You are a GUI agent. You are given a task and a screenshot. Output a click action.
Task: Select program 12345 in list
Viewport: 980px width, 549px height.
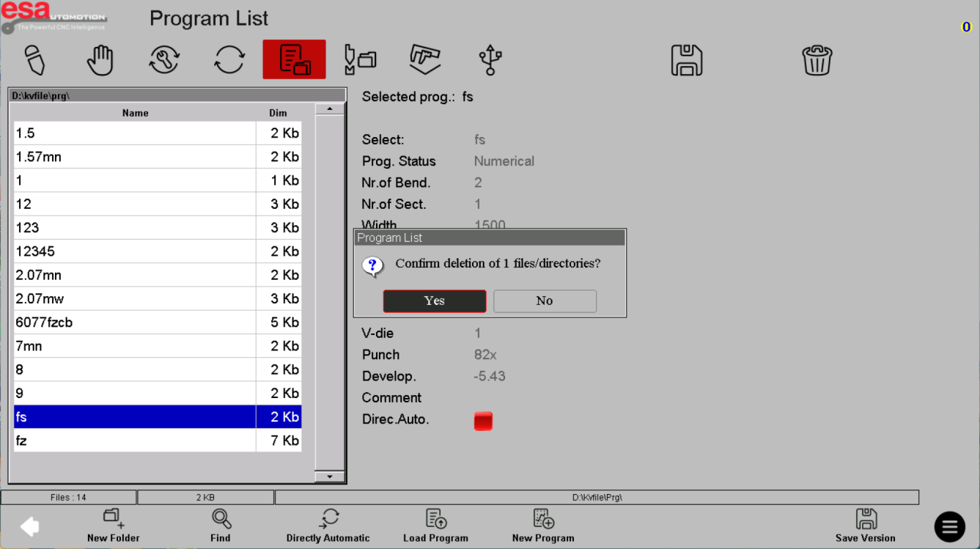pyautogui.click(x=158, y=251)
